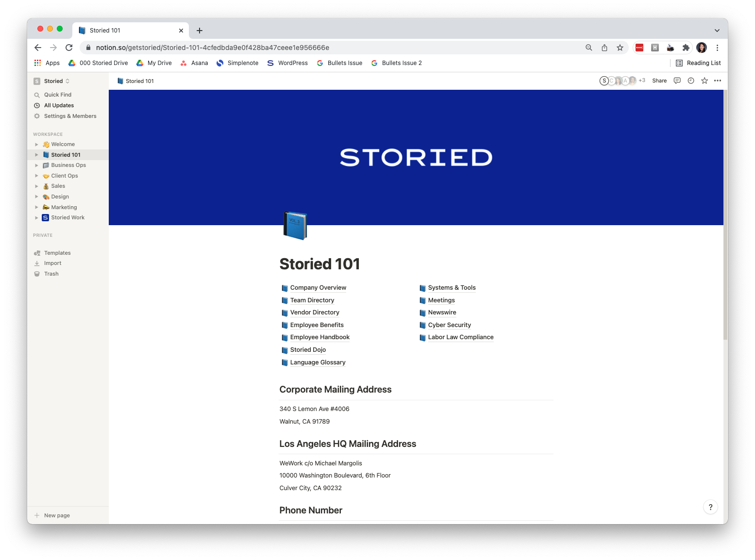Click the +3 collaborators indicator

pos(642,81)
